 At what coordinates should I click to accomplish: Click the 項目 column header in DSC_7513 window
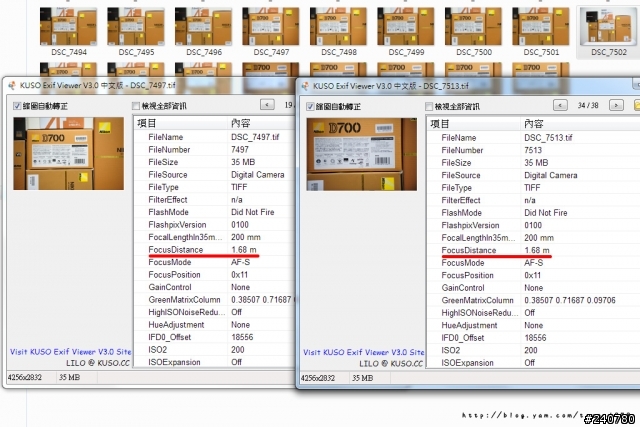click(x=474, y=124)
